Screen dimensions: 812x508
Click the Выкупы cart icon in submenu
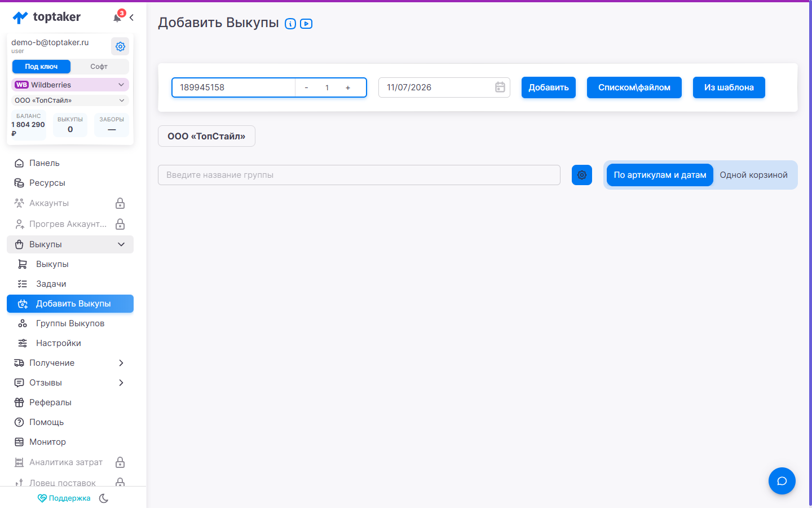point(23,264)
